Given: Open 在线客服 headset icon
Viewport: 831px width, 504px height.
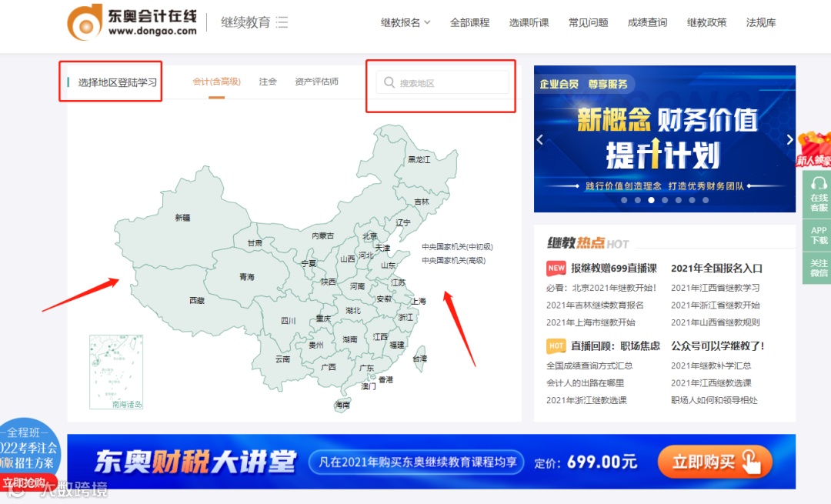Looking at the screenshot, I should point(819,183).
